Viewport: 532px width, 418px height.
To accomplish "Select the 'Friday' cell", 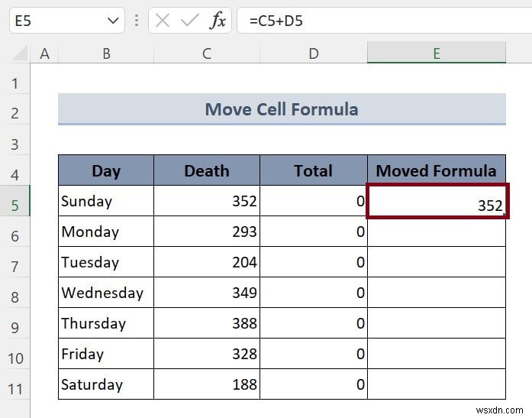I will click(x=106, y=354).
